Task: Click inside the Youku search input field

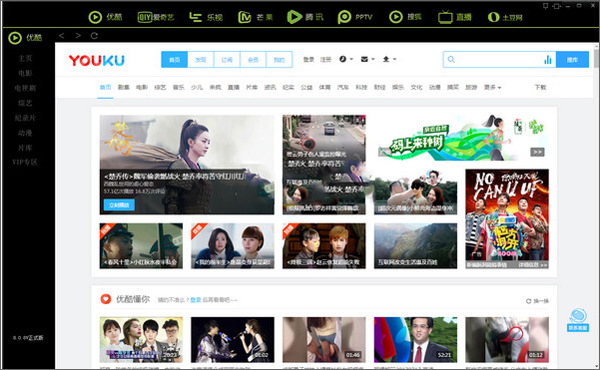Action: point(499,60)
